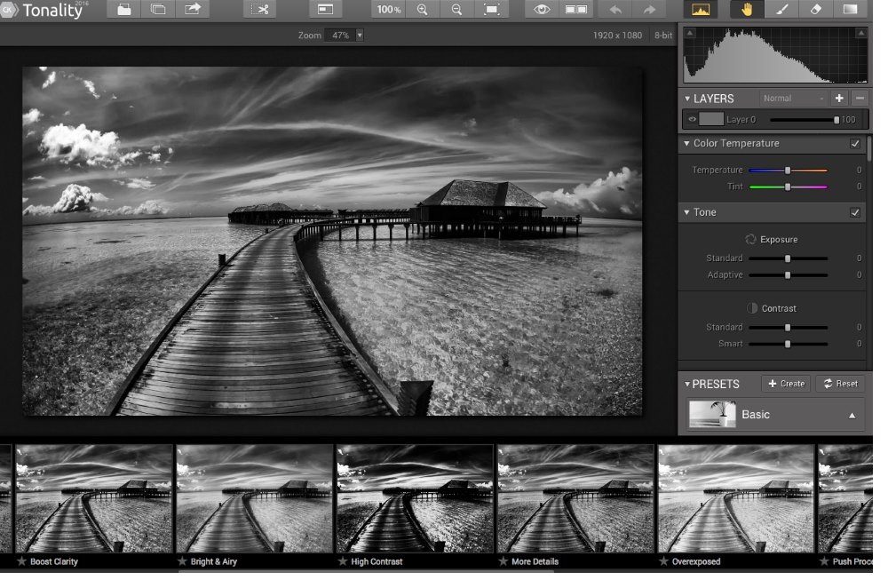
Task: Collapse the Color Temperature section
Action: point(687,143)
